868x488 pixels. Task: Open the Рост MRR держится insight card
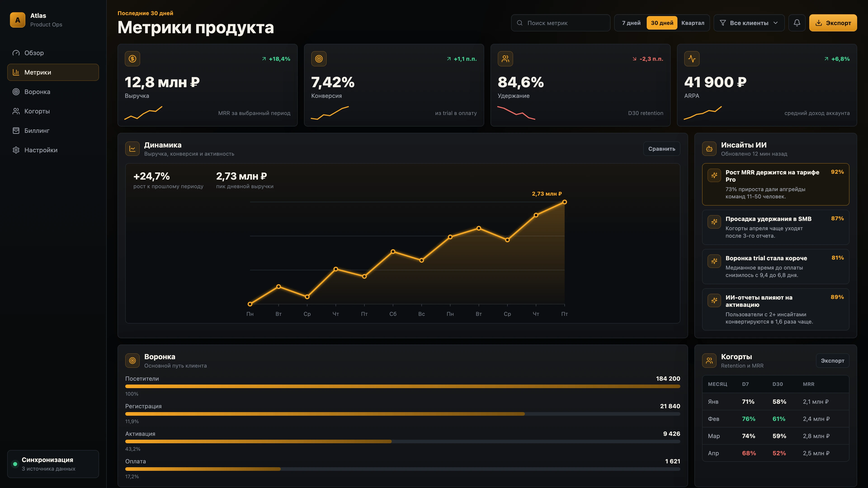[x=775, y=184]
